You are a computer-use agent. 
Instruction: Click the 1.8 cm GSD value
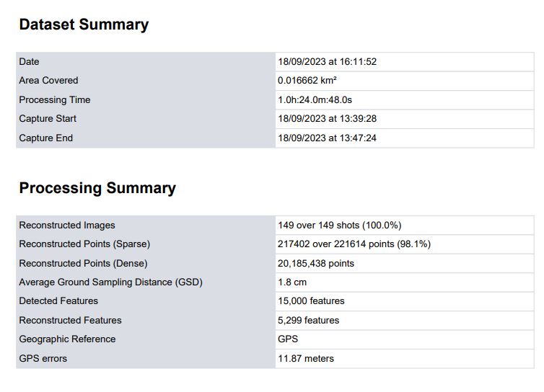click(292, 282)
